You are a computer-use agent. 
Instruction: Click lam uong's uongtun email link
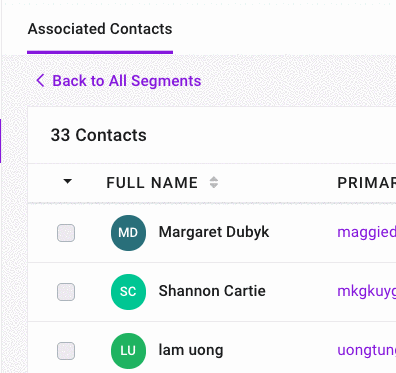[x=367, y=351]
